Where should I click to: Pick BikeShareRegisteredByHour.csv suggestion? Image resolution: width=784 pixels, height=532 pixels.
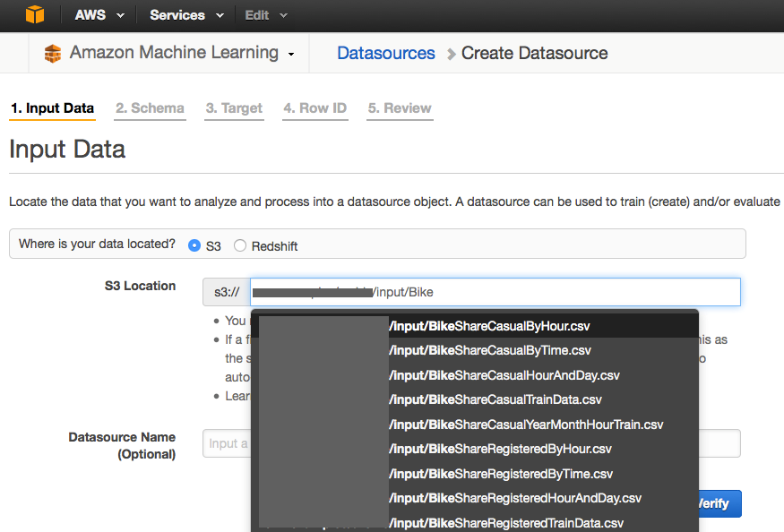475,449
